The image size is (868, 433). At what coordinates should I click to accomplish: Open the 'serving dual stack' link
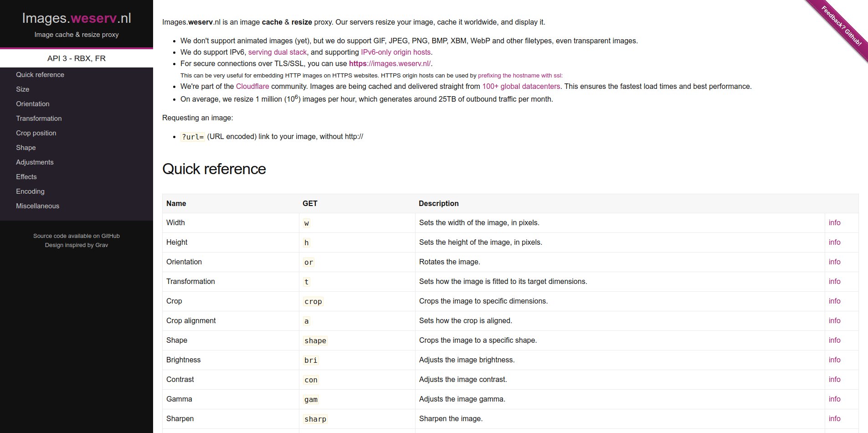[x=277, y=52]
